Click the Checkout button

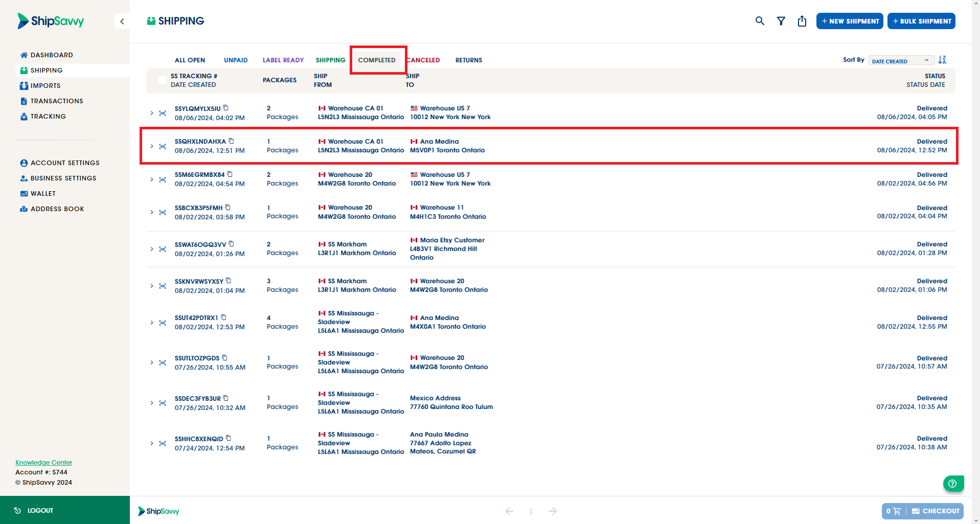936,511
